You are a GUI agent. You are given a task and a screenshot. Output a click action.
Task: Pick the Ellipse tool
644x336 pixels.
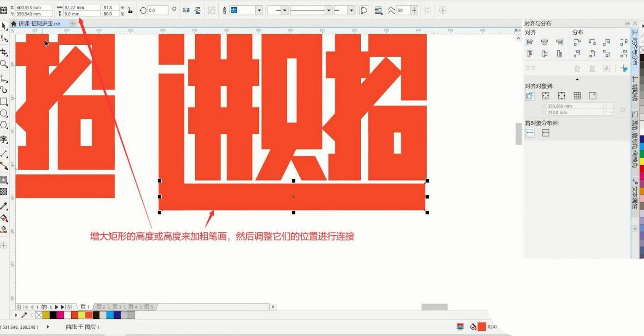[4, 113]
